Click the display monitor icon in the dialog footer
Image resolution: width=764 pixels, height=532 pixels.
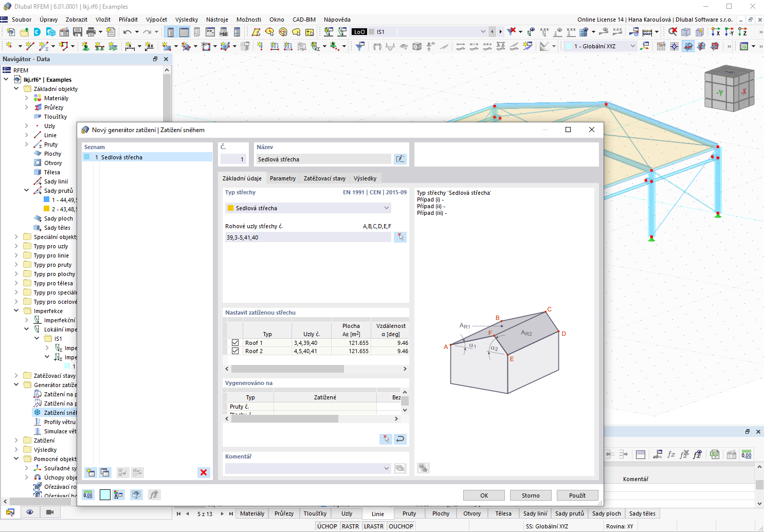[136, 494]
